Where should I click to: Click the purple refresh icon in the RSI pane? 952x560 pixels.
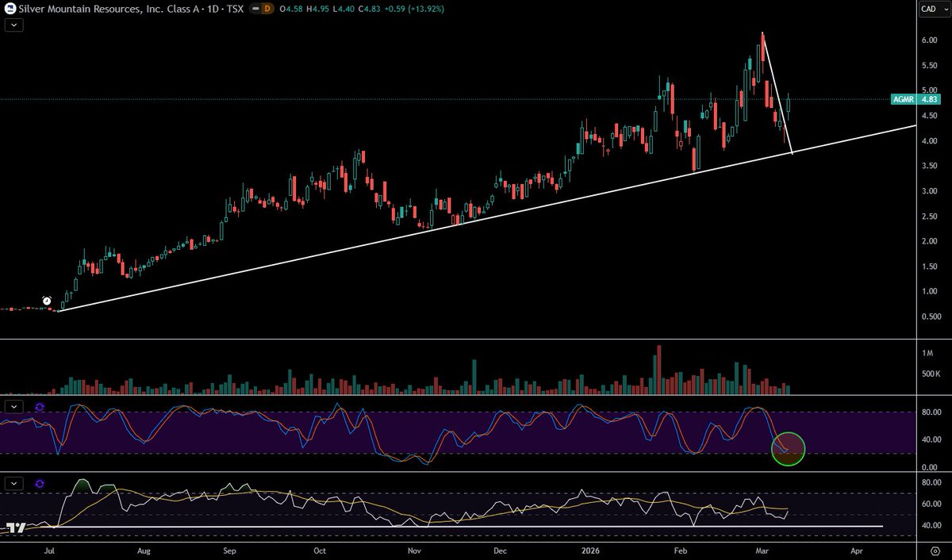[40, 483]
